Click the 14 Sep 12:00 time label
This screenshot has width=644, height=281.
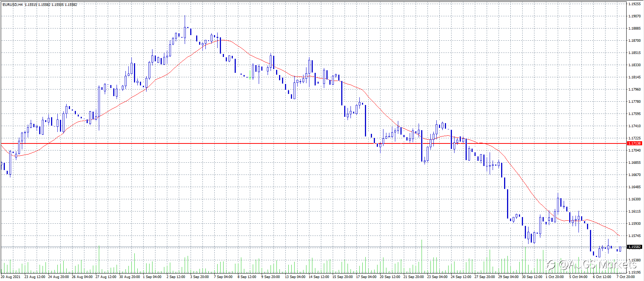(x=319, y=277)
